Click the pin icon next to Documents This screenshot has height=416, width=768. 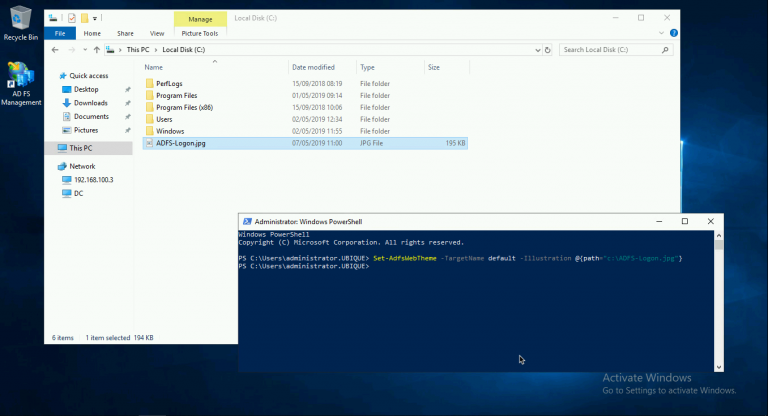[x=127, y=117]
